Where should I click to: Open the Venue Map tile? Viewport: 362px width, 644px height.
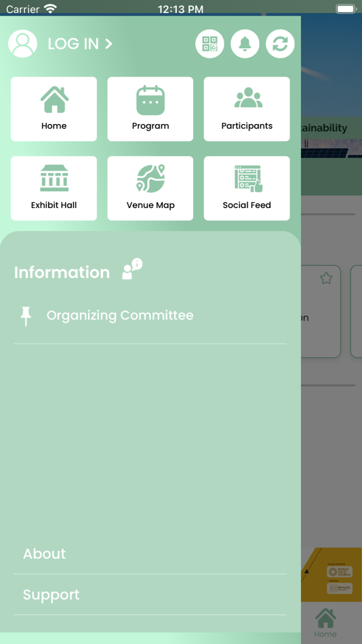pos(150,188)
